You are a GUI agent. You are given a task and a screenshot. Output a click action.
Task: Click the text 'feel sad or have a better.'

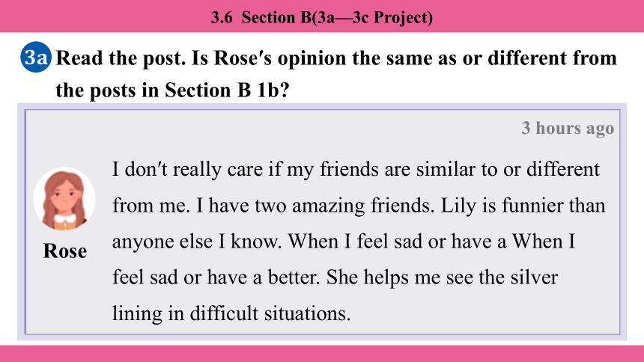(216, 277)
